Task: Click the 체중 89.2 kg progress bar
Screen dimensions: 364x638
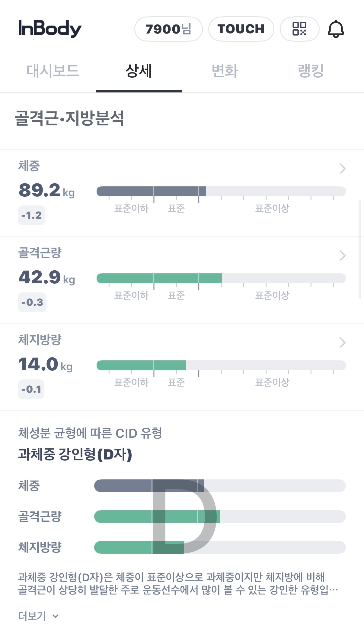Action: pos(221,191)
